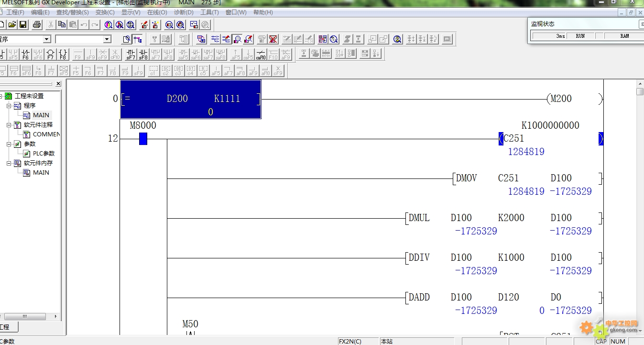Click the RUN status in 监视状态

580,36
